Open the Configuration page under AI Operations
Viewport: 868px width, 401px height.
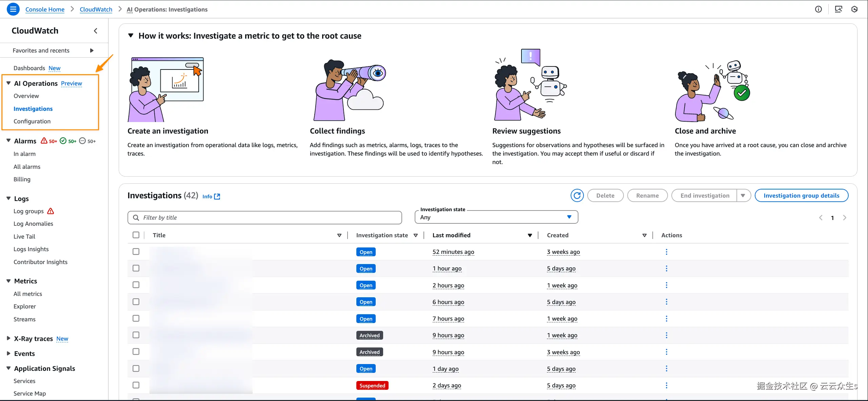[32, 121]
